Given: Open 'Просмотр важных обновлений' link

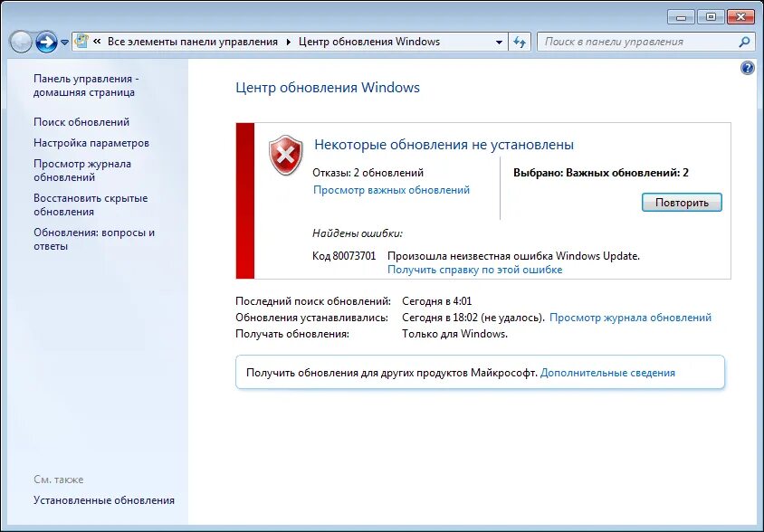Looking at the screenshot, I should coord(391,190).
